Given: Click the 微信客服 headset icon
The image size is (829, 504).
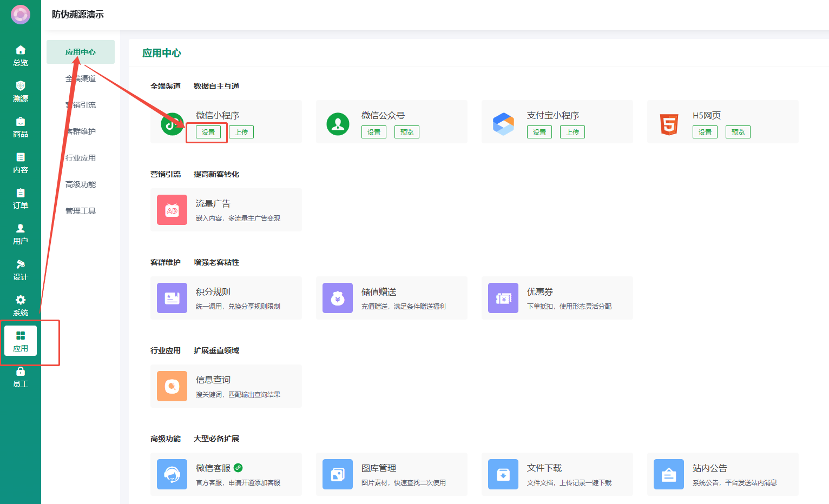Looking at the screenshot, I should pos(172,474).
